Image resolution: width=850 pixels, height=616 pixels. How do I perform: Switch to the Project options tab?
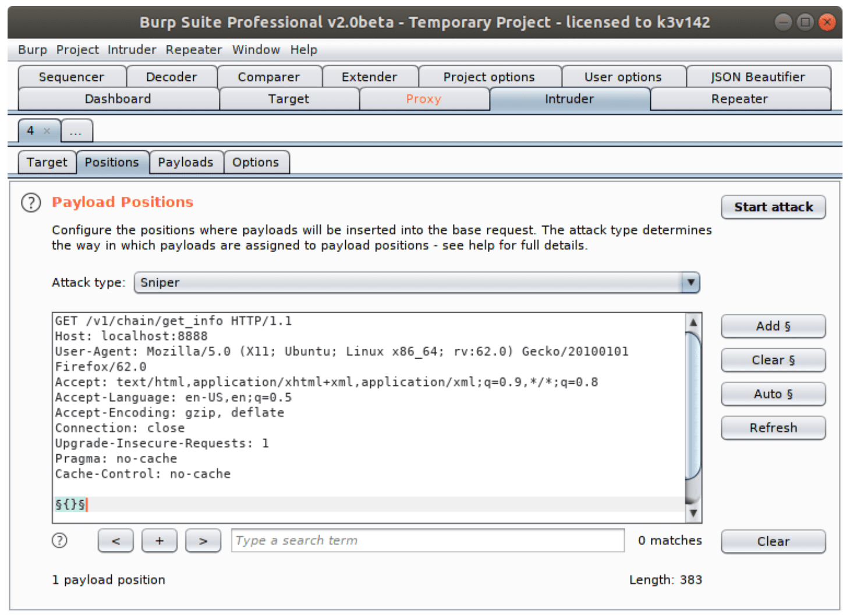[489, 77]
